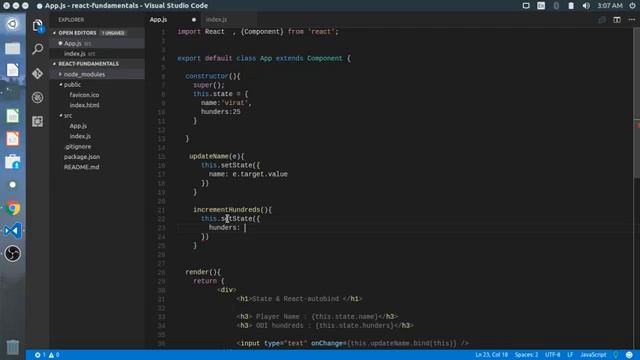The image size is (640, 360).
Task: Click the lightbulb icon in status bar
Action: point(616,355)
